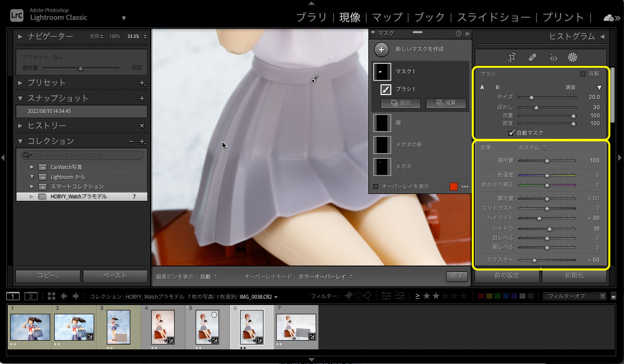Select the Crop overlay tool icon
Viewport: 624px width, 364px height.
point(512,57)
